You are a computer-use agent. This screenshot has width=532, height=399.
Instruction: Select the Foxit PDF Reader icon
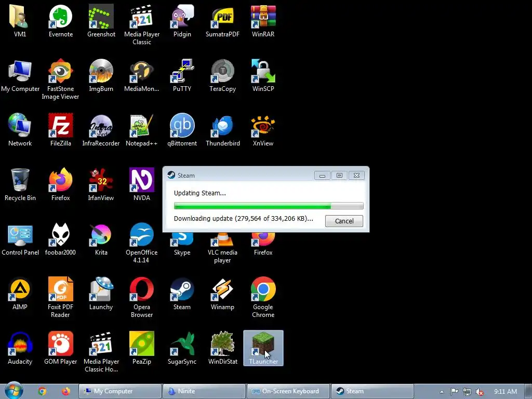point(60,298)
